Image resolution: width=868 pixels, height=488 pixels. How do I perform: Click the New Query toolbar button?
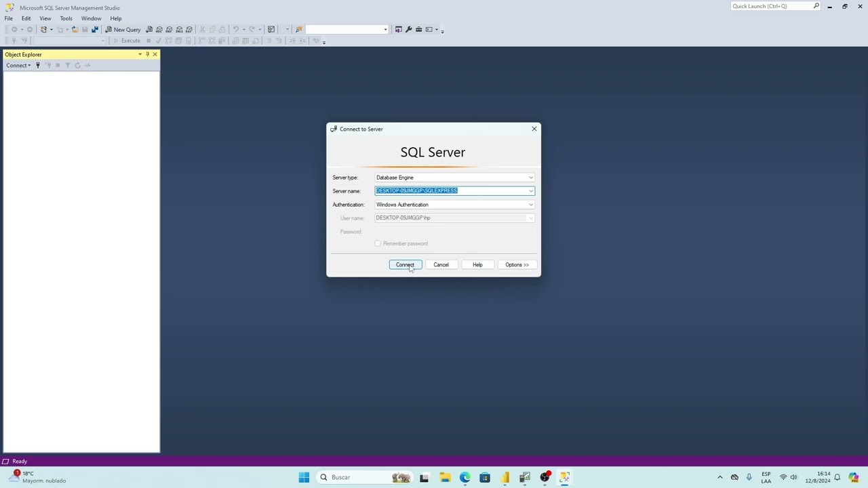point(123,30)
